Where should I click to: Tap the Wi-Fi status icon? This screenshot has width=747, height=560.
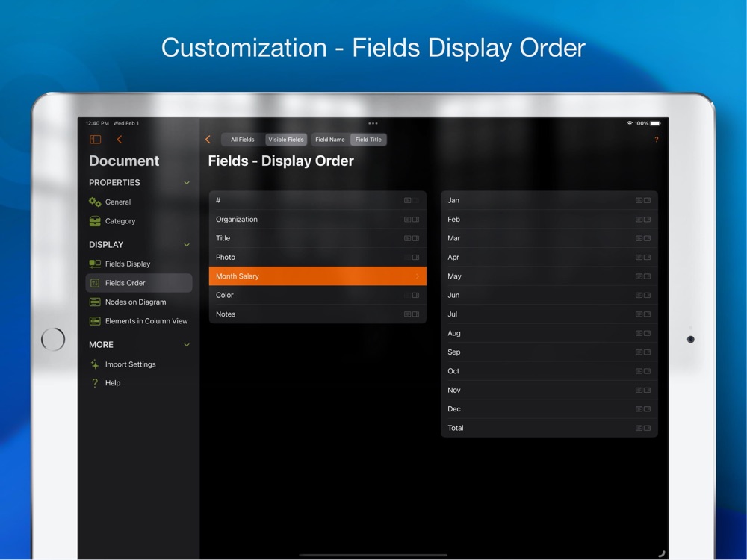coord(629,123)
